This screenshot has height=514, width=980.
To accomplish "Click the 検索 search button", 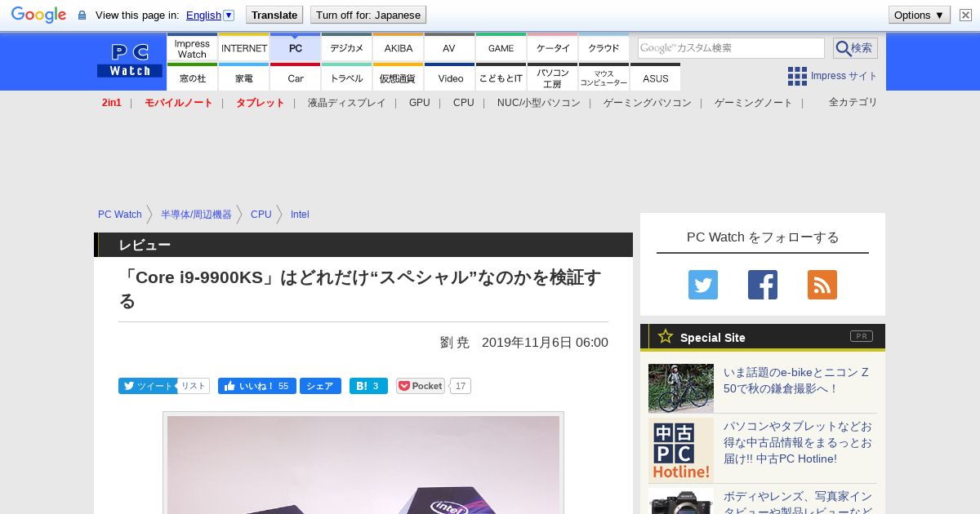I will 855,48.
